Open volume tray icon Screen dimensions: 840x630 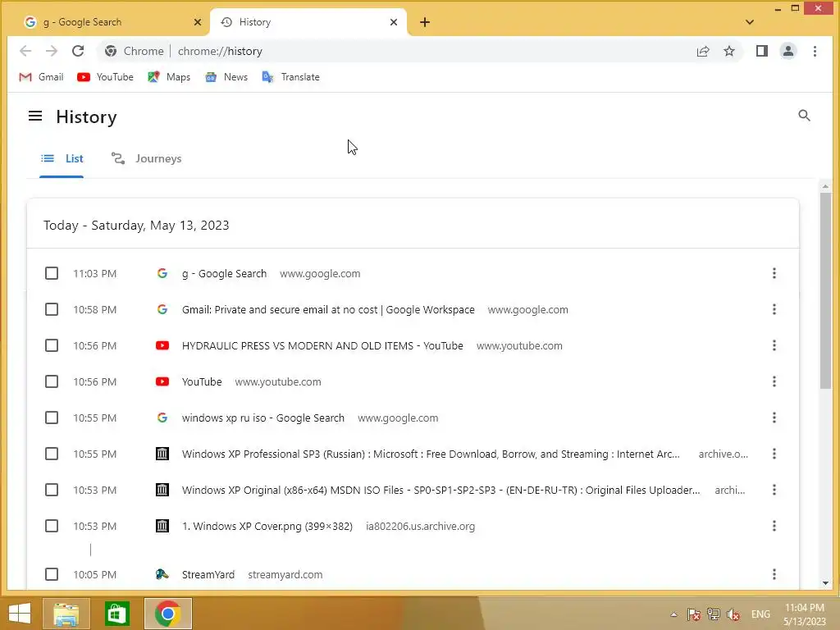(733, 614)
